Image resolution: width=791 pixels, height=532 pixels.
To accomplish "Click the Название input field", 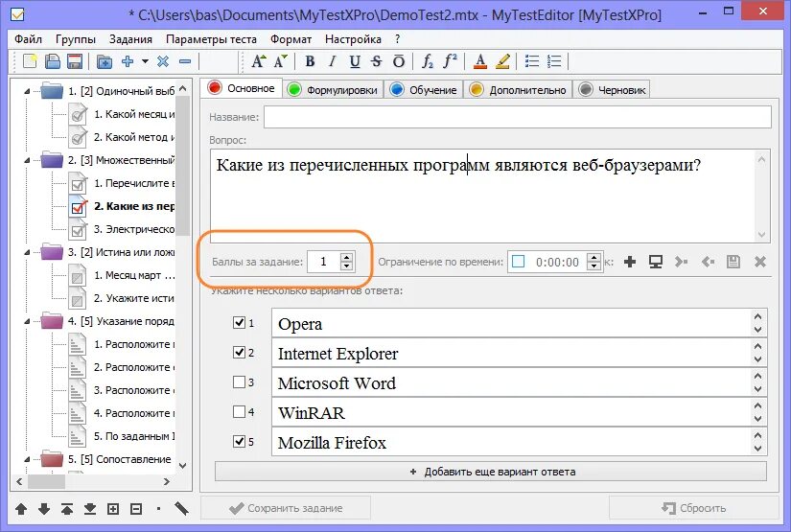I will pyautogui.click(x=517, y=117).
